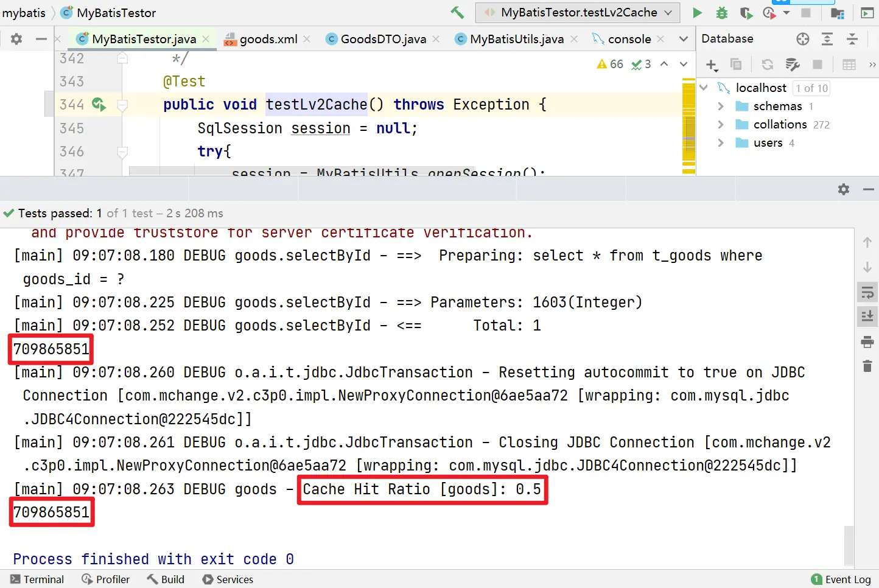879x588 pixels.
Task: Toggle soft-wrap in the console output
Action: 867,293
